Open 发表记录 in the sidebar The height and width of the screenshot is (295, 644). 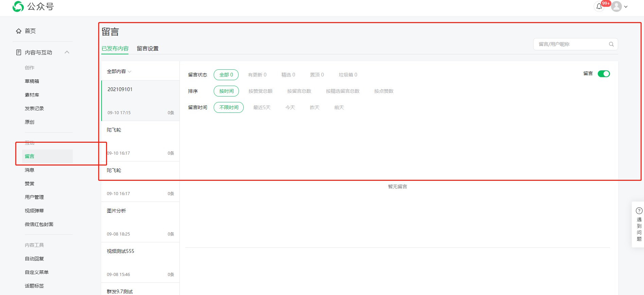34,108
